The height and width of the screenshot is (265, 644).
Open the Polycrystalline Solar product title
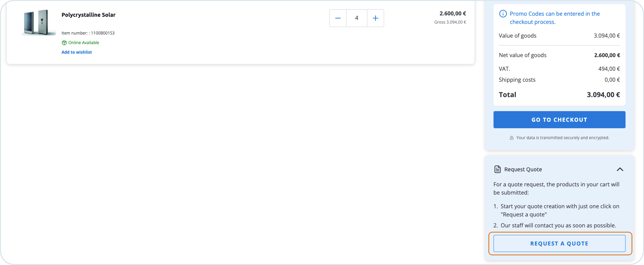88,15
